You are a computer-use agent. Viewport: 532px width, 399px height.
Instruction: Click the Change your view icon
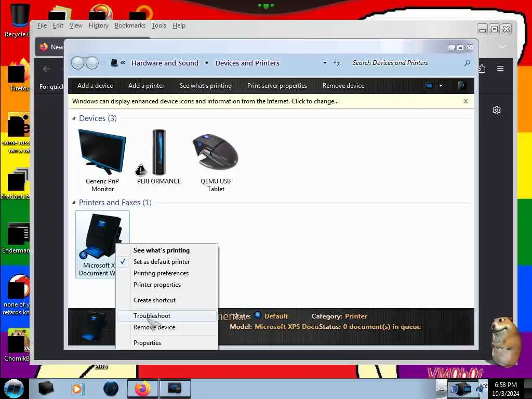tap(429, 86)
